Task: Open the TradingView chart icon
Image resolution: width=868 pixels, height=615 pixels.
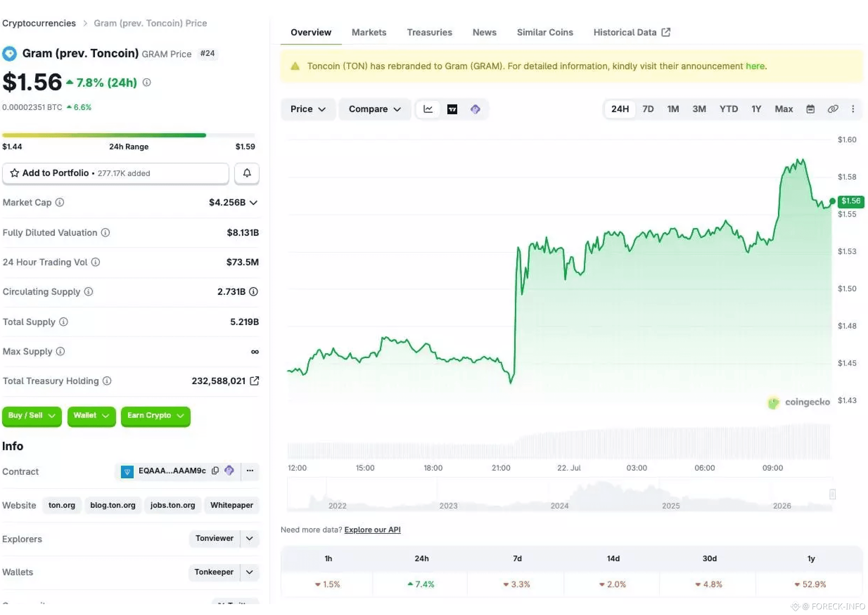Action: (452, 109)
